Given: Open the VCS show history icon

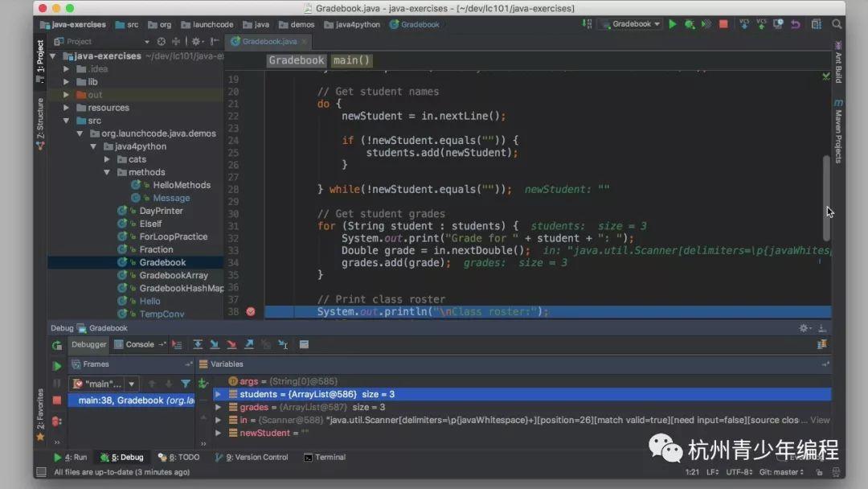Looking at the screenshot, I should pos(778,24).
